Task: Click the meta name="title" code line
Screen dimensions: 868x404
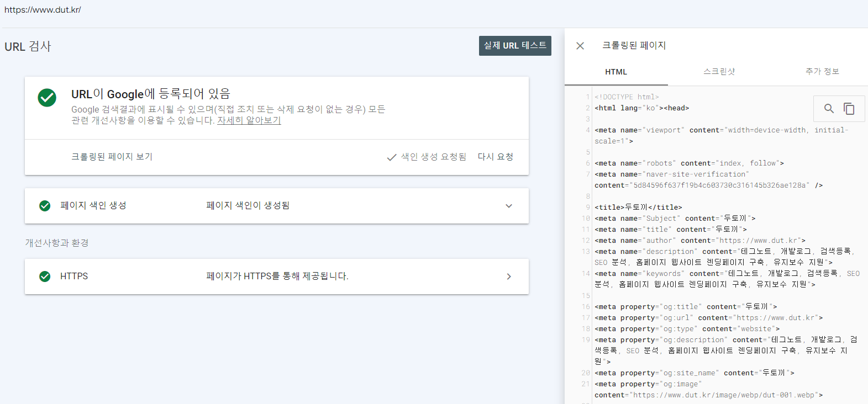Action: click(671, 230)
